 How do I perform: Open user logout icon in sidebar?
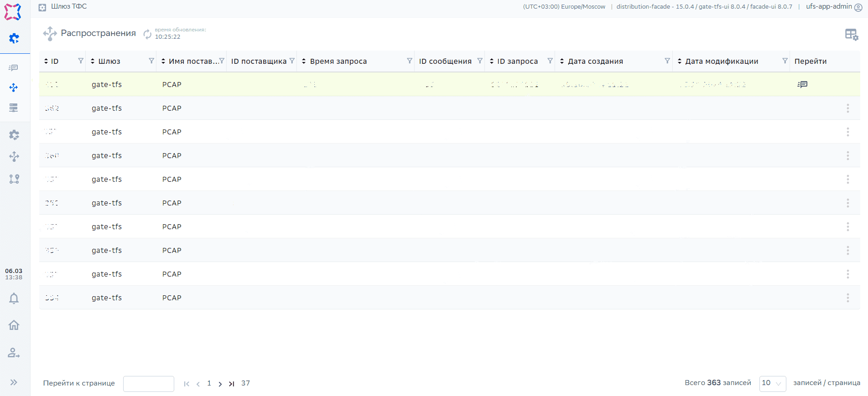pos(14,353)
